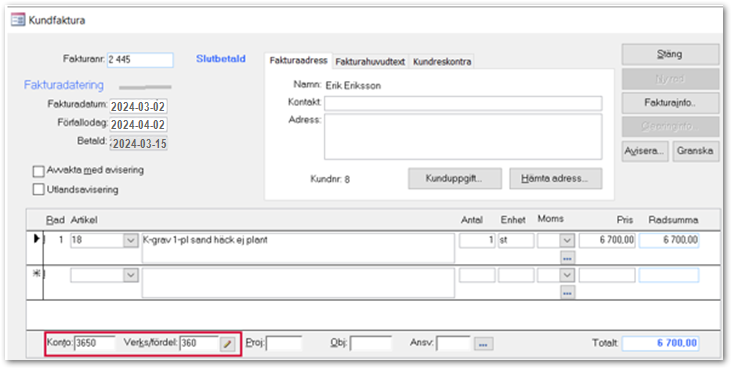
Task: Click the empty row Pris field
Action: [x=607, y=276]
